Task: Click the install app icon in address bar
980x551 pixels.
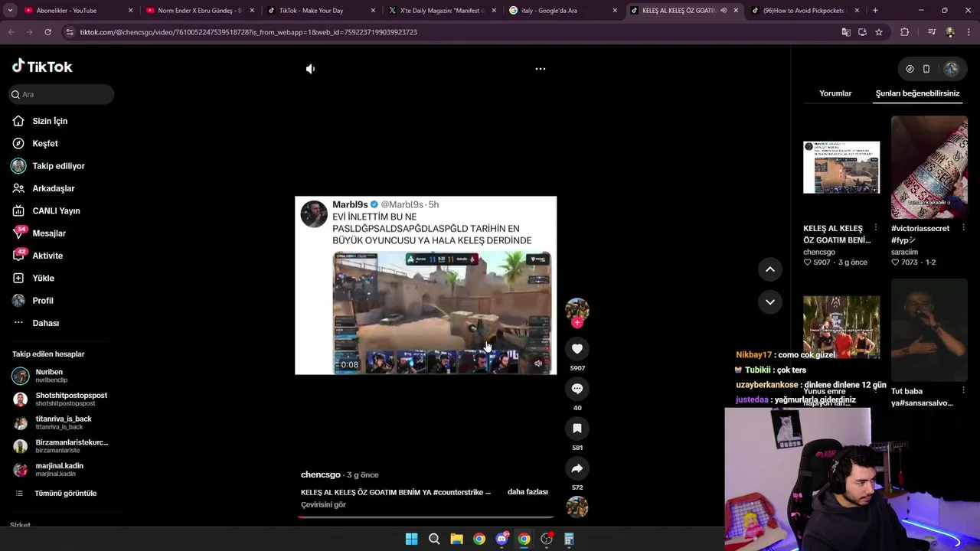Action: pyautogui.click(x=862, y=32)
